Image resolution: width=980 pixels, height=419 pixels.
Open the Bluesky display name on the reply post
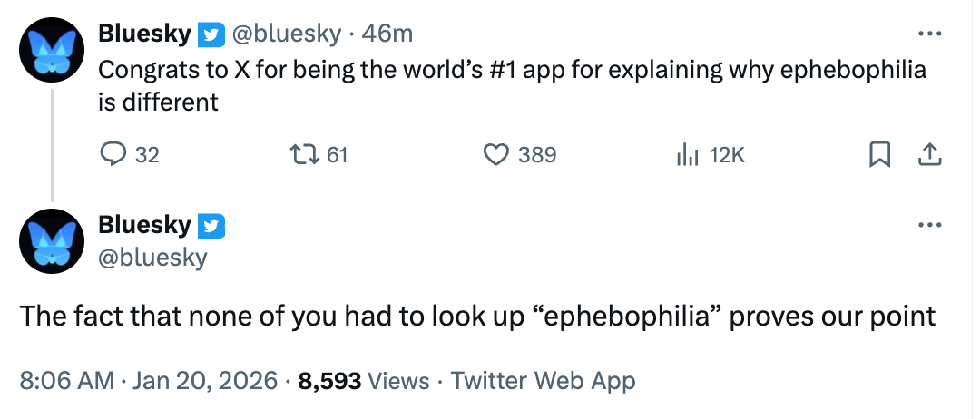pyautogui.click(x=144, y=224)
